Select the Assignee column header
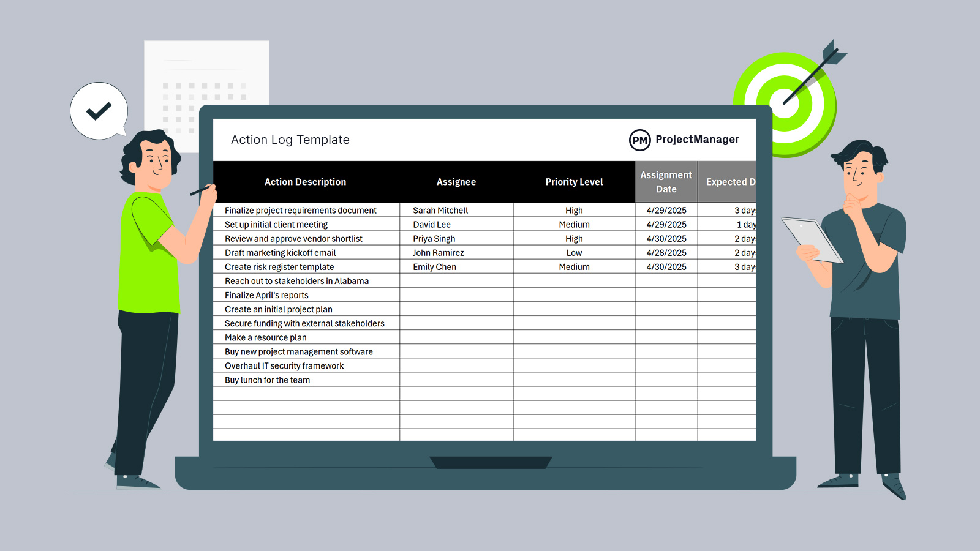The width and height of the screenshot is (980, 551). 456,182
